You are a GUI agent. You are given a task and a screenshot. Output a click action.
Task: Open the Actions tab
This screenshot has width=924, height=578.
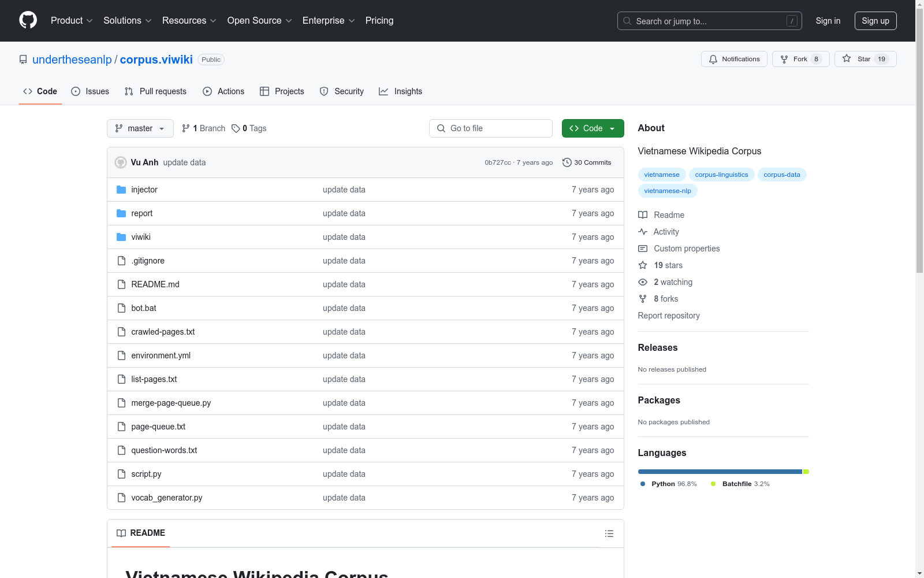223,91
